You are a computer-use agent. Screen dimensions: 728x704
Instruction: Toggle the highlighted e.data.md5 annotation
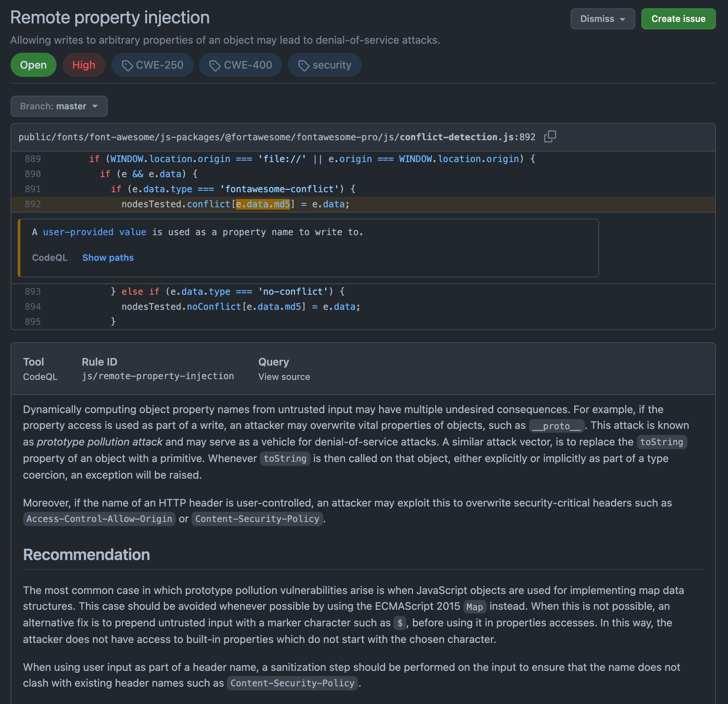263,204
